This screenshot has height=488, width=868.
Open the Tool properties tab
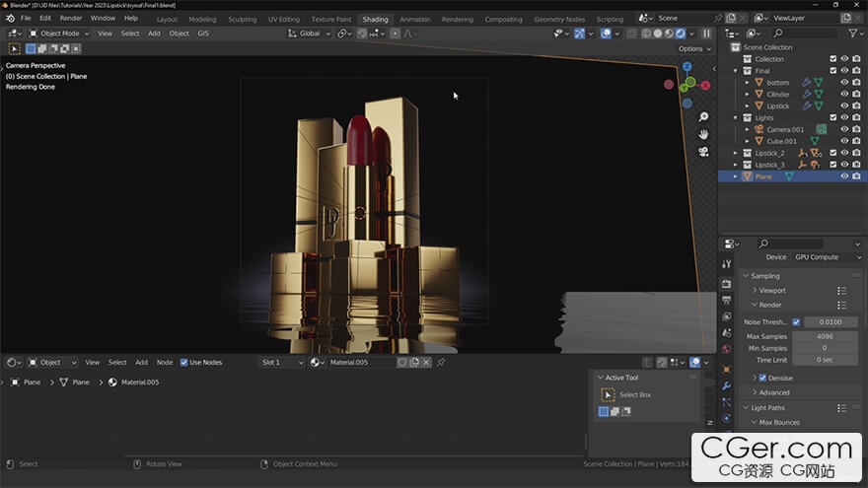[x=727, y=264]
